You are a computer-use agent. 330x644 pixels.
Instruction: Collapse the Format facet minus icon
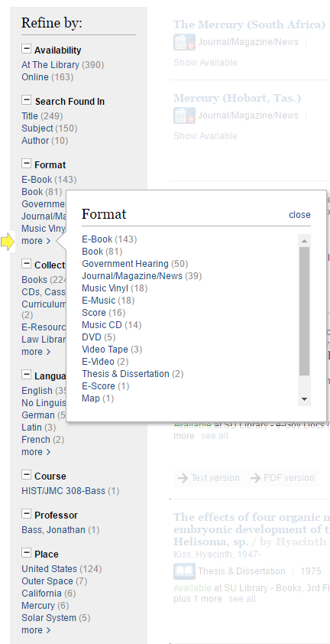click(26, 164)
